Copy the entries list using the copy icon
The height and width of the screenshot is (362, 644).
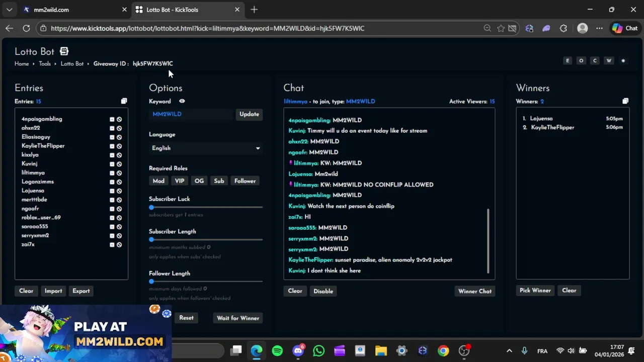click(124, 101)
